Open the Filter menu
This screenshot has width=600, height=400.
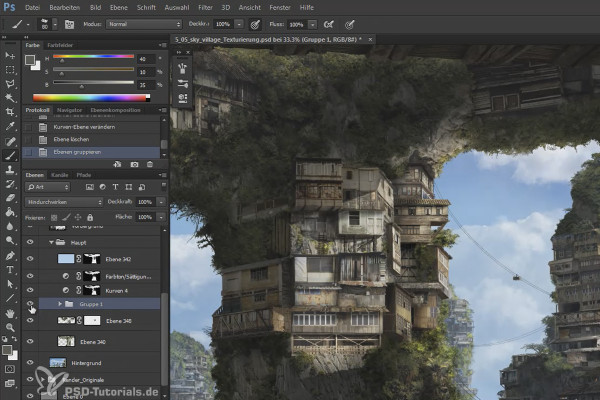[205, 7]
